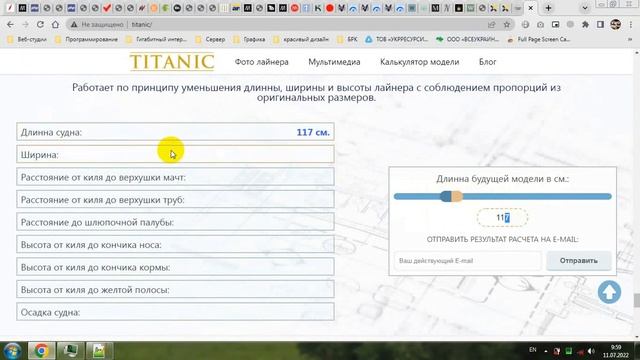Open the browser home page icon
This screenshot has width=640, height=360.
click(55, 24)
